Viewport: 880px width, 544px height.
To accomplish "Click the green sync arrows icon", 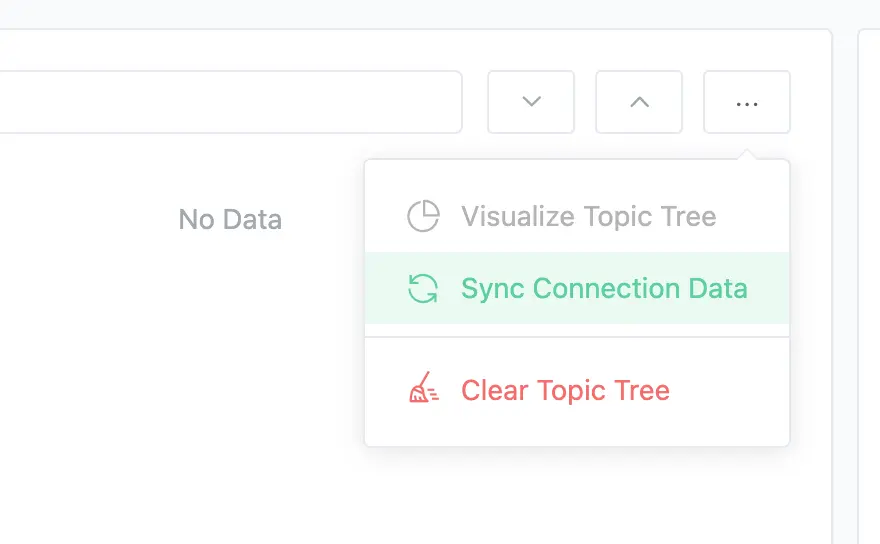I will click(x=423, y=289).
